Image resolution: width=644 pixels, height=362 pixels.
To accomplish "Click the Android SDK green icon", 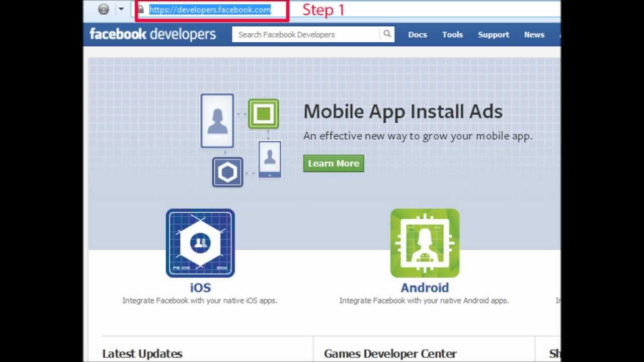I will (x=425, y=243).
